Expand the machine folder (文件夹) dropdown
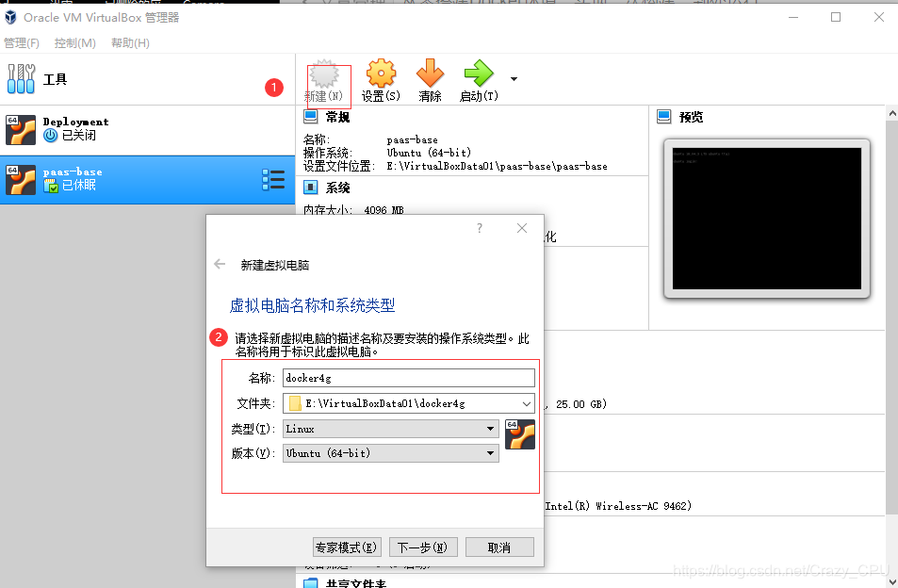Image resolution: width=898 pixels, height=588 pixels. 527,403
